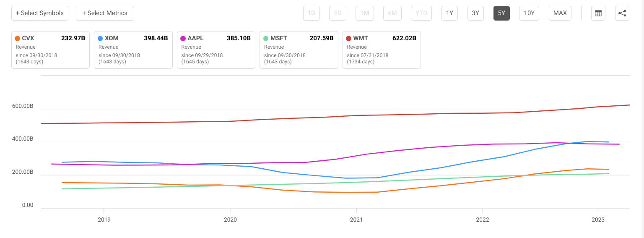Click the WMT value 622.02B
Image resolution: width=644 pixels, height=238 pixels.
[x=404, y=38]
